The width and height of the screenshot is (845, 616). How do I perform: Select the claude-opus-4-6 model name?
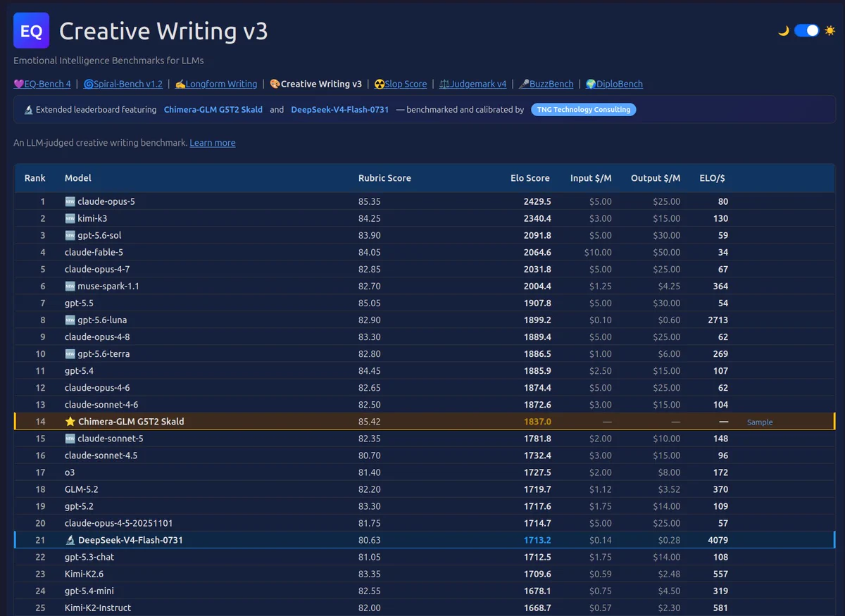tap(97, 388)
